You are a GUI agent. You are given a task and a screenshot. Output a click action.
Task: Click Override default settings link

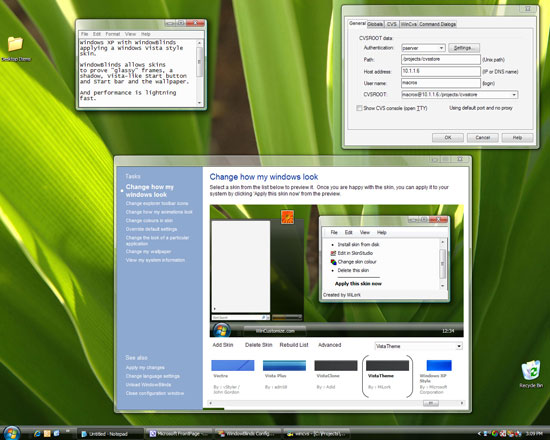tap(151, 229)
